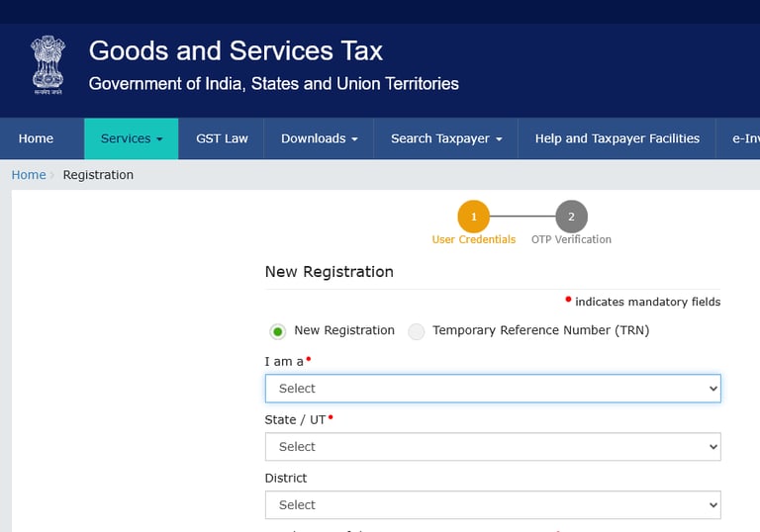Click the e-Invoice menu item

745,138
